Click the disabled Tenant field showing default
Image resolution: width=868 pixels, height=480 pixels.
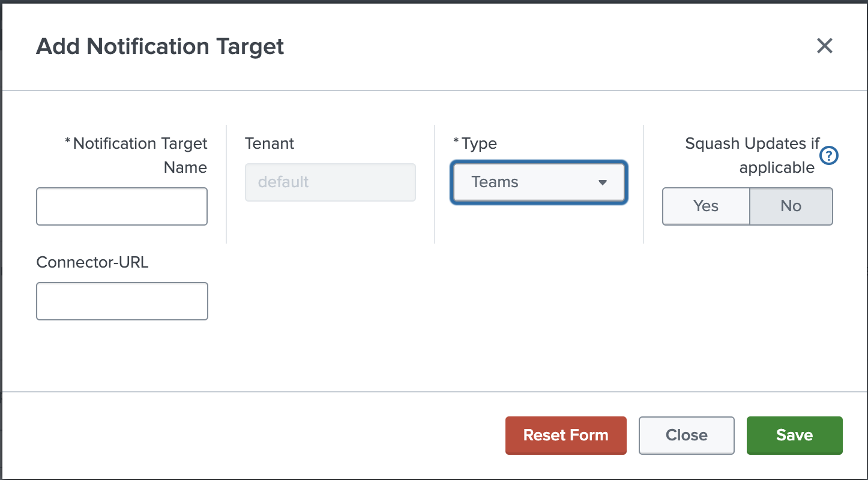[x=330, y=182]
